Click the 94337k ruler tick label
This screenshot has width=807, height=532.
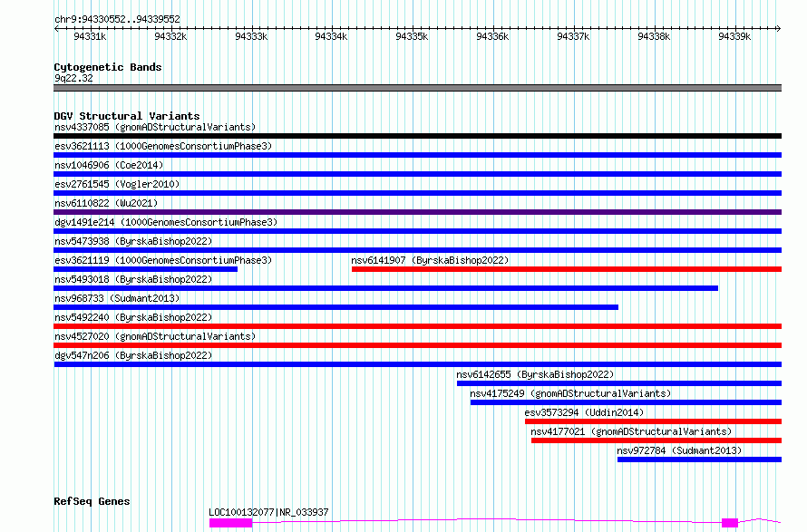point(573,36)
